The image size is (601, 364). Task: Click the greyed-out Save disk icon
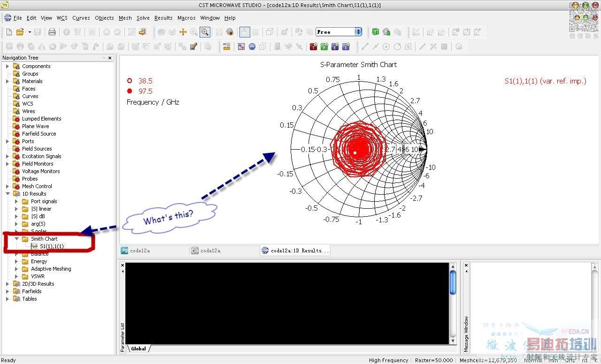click(38, 32)
